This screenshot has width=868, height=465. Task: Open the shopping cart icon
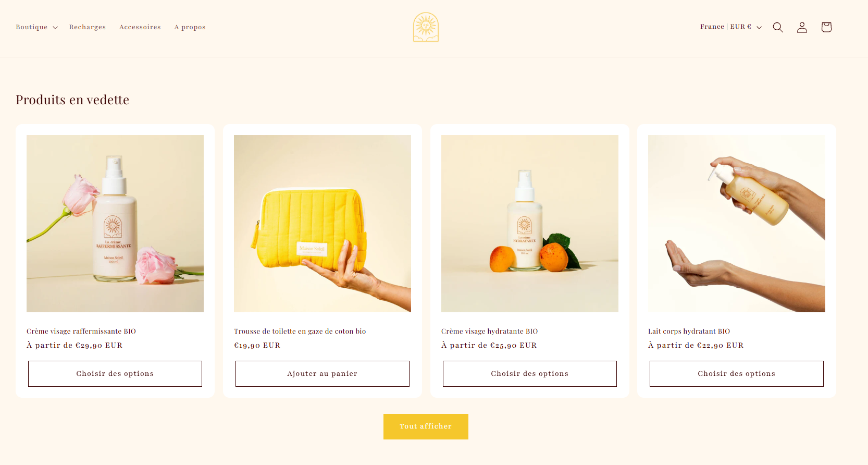[826, 27]
